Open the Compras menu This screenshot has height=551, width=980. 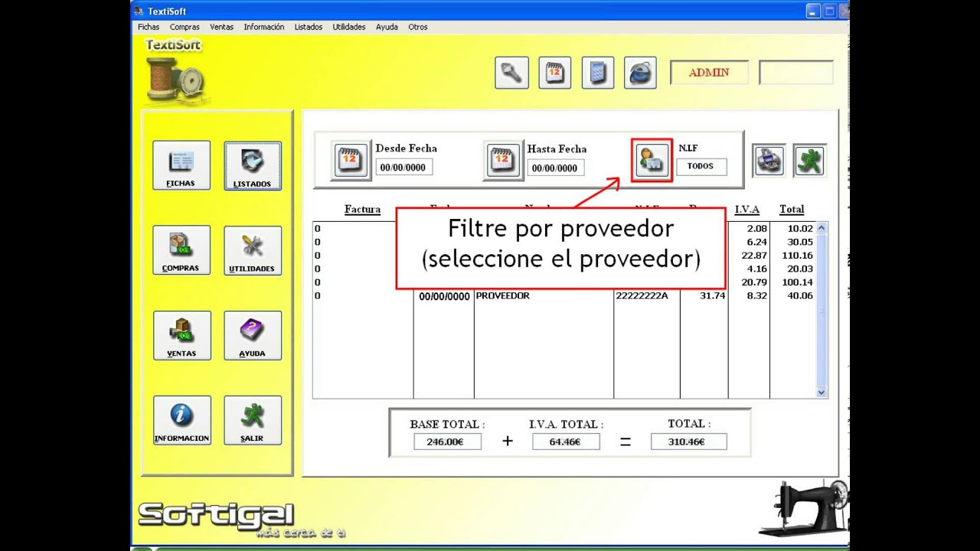click(185, 27)
